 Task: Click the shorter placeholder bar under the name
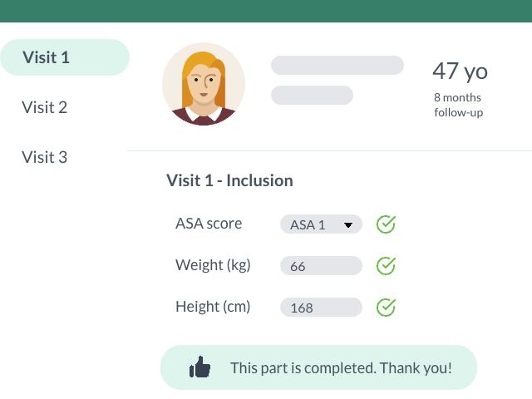pos(313,95)
